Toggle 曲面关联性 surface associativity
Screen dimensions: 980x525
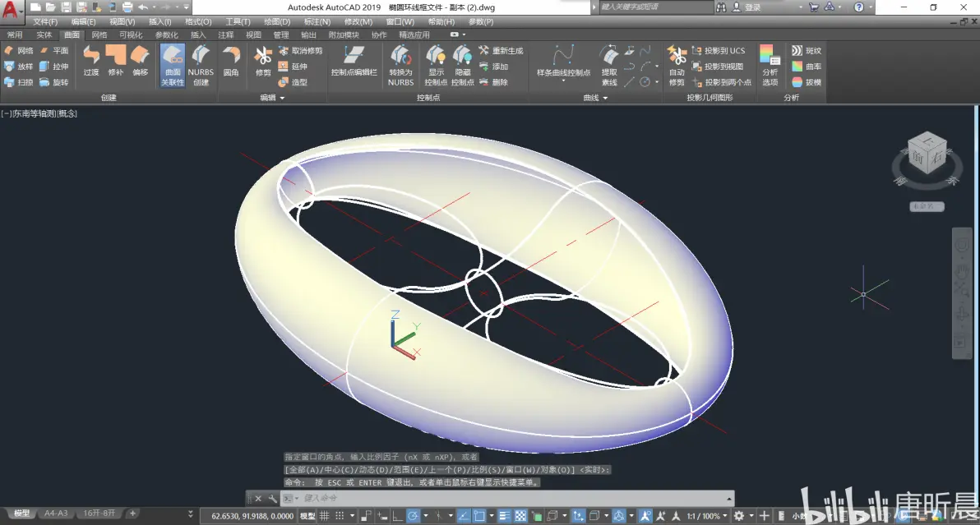pos(173,65)
